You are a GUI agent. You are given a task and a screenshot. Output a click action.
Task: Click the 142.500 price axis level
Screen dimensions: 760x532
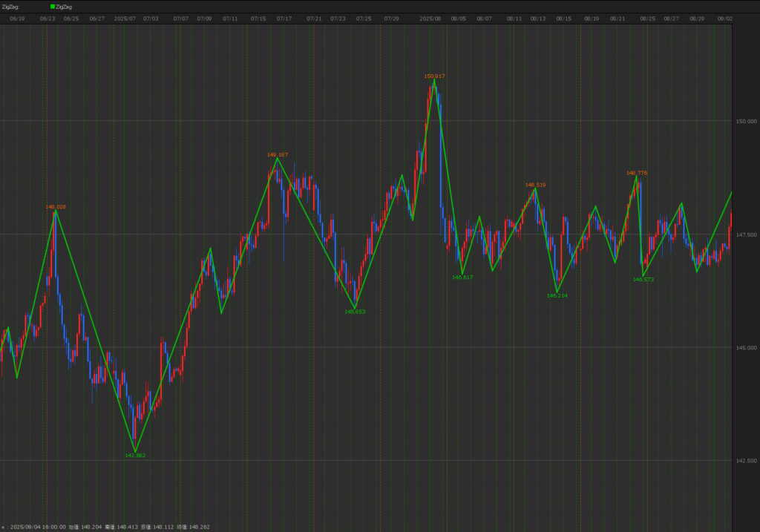(x=746, y=461)
